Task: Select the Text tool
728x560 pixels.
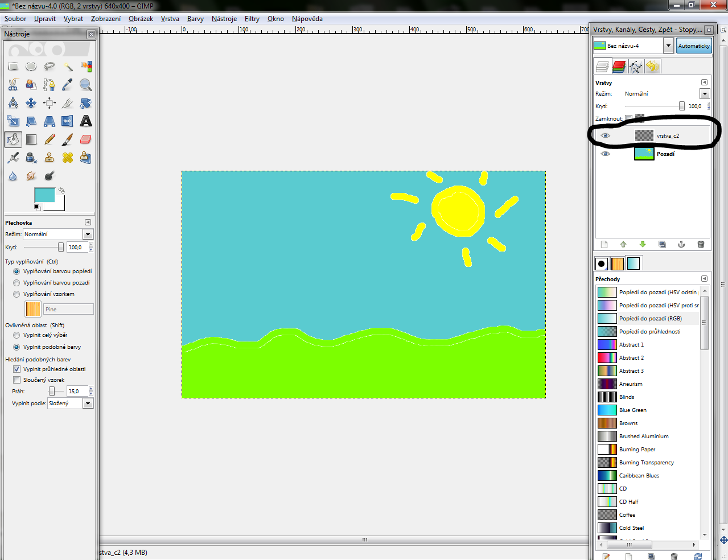Action: [x=86, y=121]
